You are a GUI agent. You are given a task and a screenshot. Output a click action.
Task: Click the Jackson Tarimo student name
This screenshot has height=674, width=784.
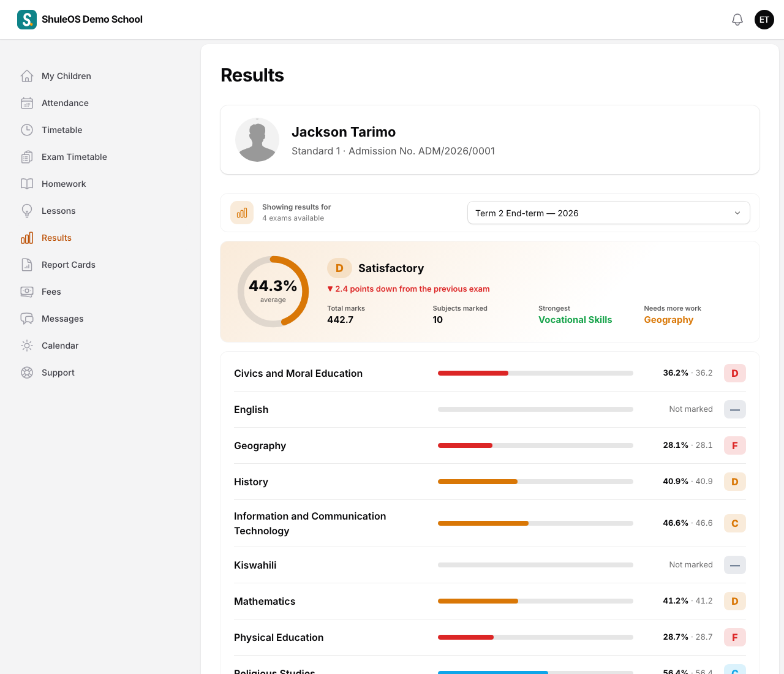(344, 132)
